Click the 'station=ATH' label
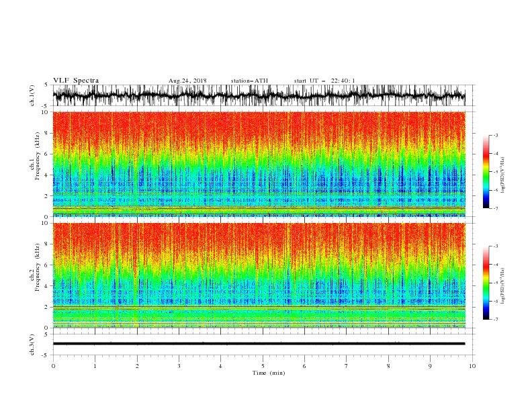 click(x=249, y=81)
